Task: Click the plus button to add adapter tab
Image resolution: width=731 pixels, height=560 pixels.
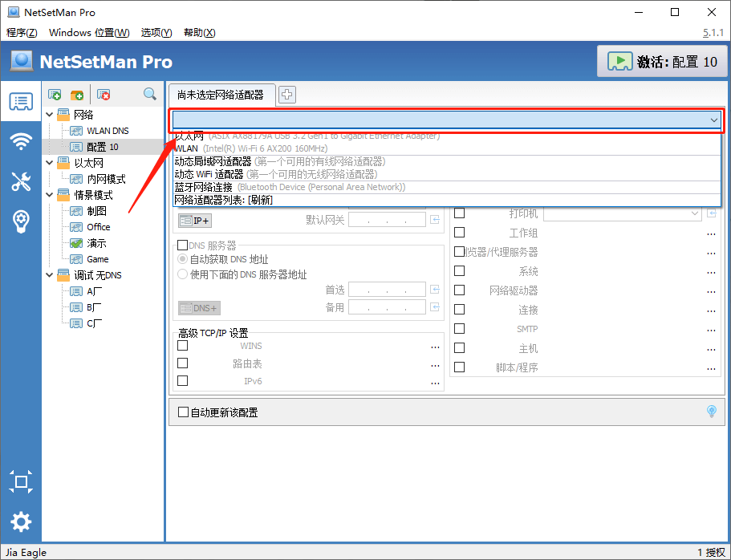Action: pos(286,95)
